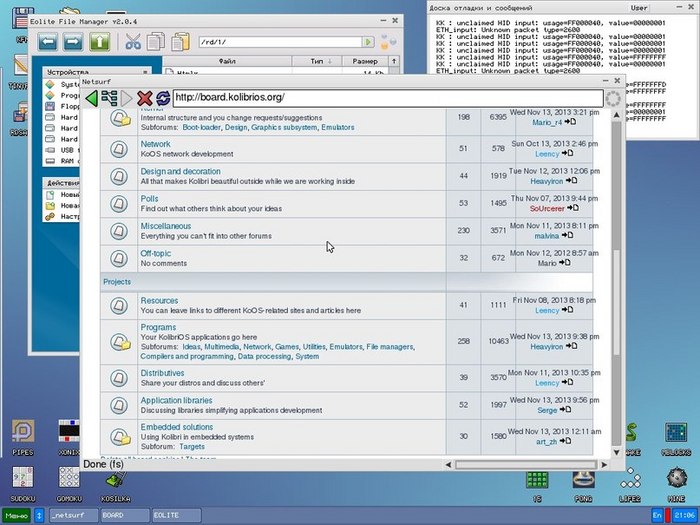Toggle the En keyboard layout indicator
Screen dimensions: 700x525
point(657,514)
